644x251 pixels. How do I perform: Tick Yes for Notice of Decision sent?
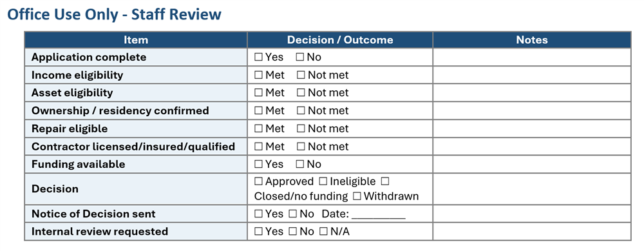258,214
